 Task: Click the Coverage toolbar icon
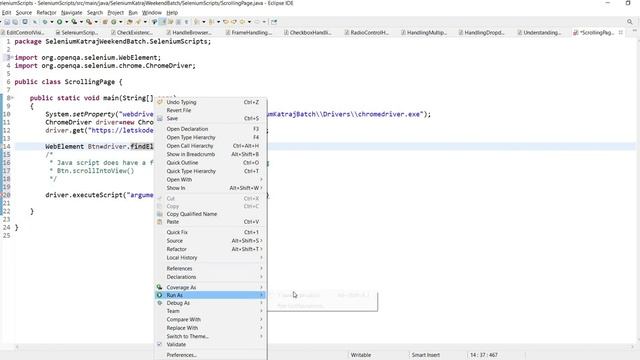pyautogui.click(x=74, y=22)
